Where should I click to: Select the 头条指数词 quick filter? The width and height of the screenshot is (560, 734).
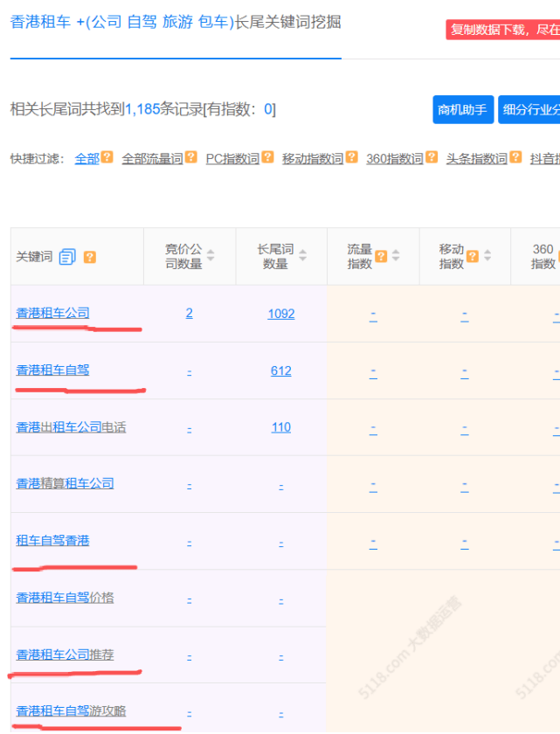(477, 159)
